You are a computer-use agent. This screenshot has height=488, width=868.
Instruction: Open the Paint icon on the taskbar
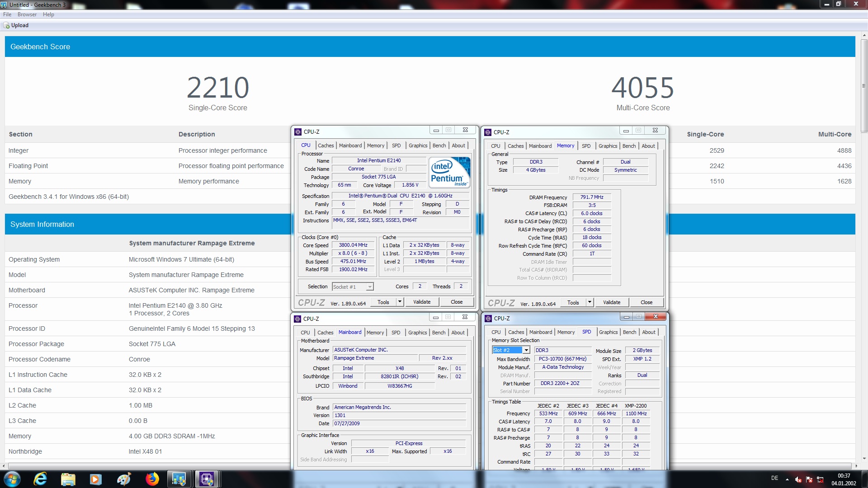coord(123,479)
